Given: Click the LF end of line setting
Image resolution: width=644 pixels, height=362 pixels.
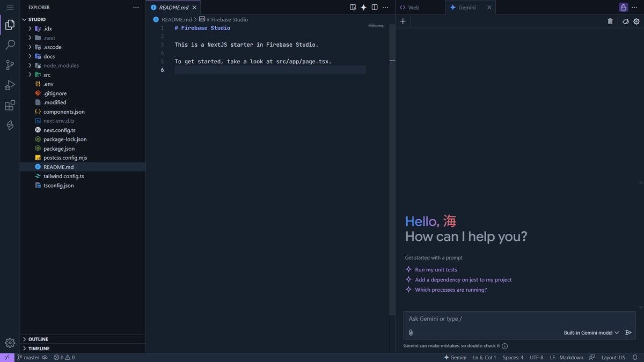Looking at the screenshot, I should tap(552, 357).
